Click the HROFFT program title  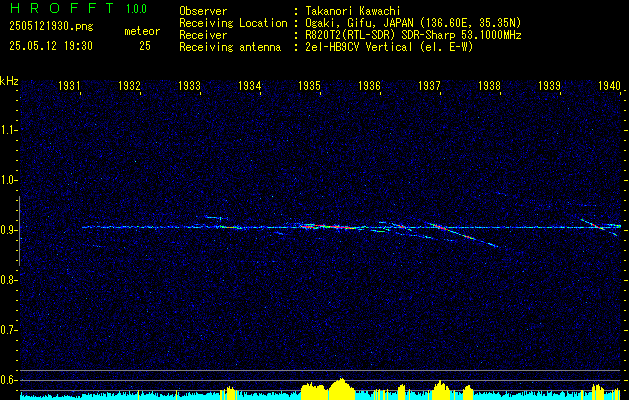coord(62,8)
